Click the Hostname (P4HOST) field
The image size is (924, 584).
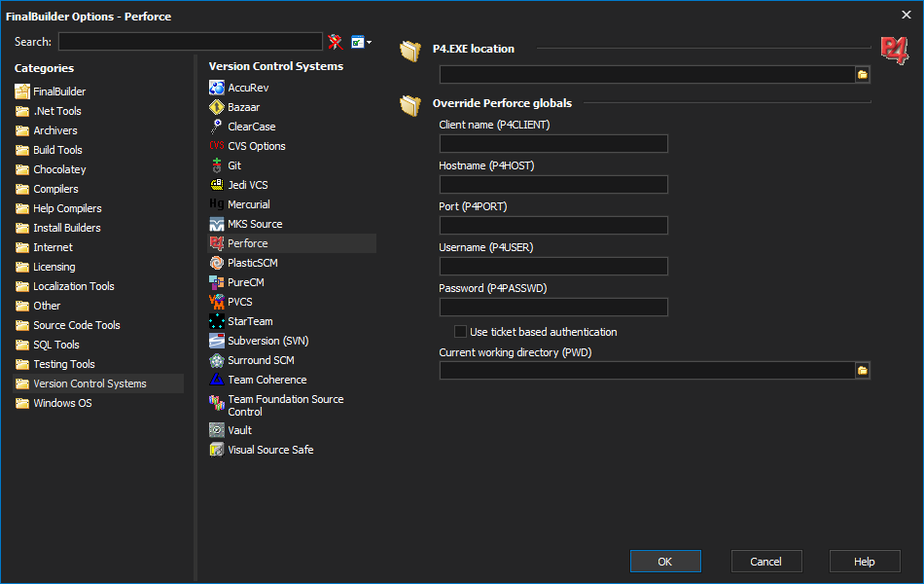553,185
